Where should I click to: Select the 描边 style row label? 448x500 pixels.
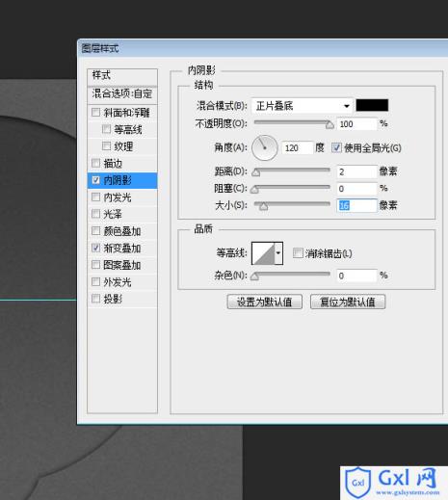click(x=113, y=164)
